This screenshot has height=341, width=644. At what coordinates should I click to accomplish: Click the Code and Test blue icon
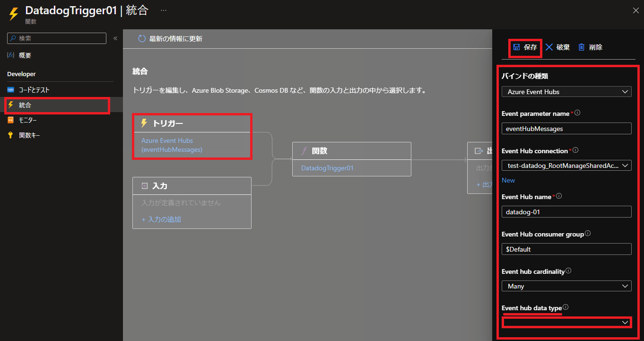[x=11, y=90]
